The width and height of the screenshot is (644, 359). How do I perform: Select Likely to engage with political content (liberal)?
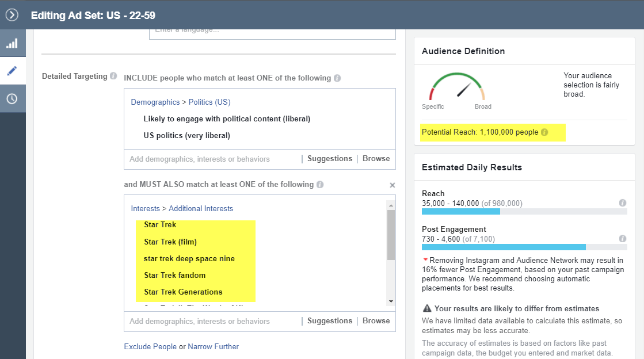[x=227, y=119]
